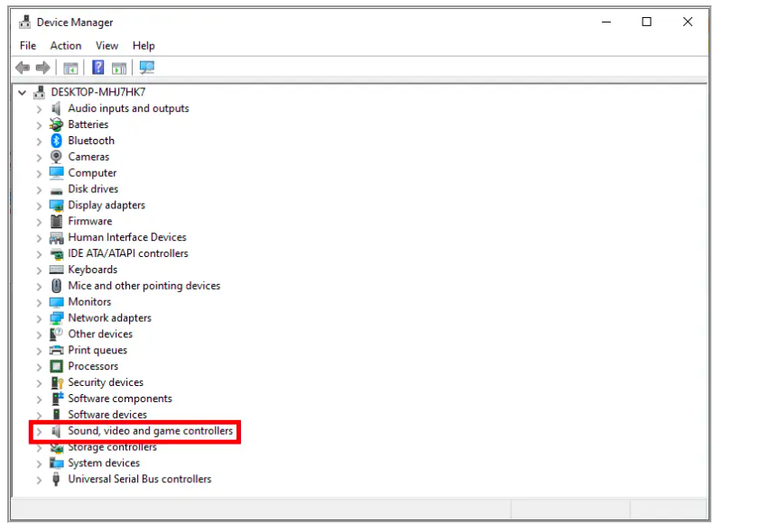Select the Processors label
Screen dimensions: 759x532
93,366
